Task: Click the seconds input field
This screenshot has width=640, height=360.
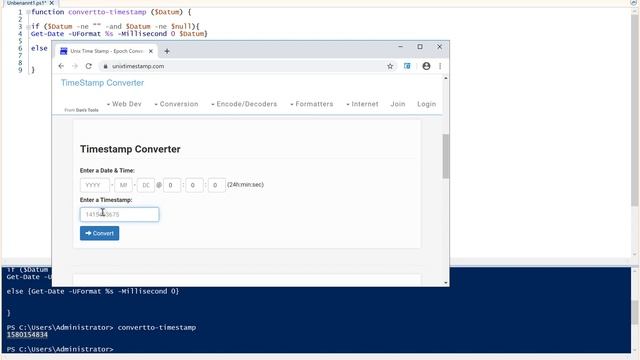Action: [x=216, y=185]
